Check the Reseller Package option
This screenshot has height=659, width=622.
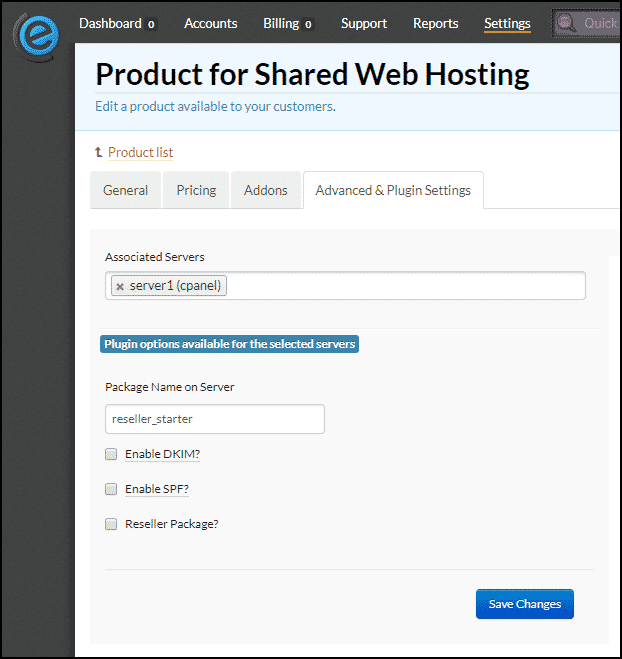(111, 524)
